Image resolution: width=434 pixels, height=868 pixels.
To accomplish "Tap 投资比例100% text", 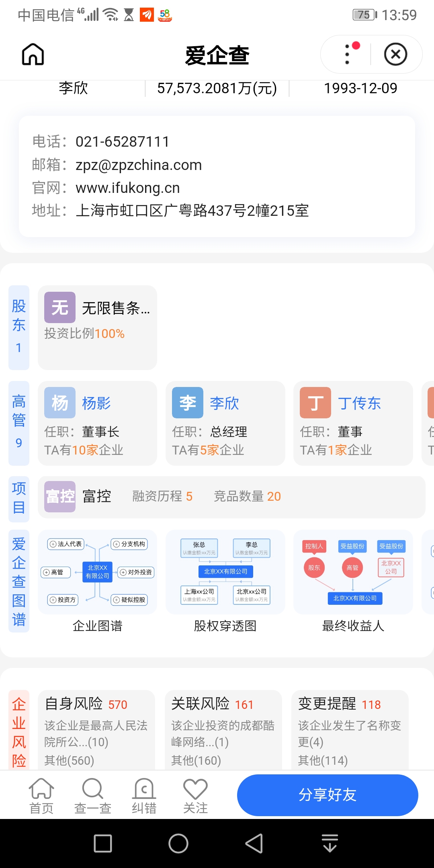I will click(84, 334).
